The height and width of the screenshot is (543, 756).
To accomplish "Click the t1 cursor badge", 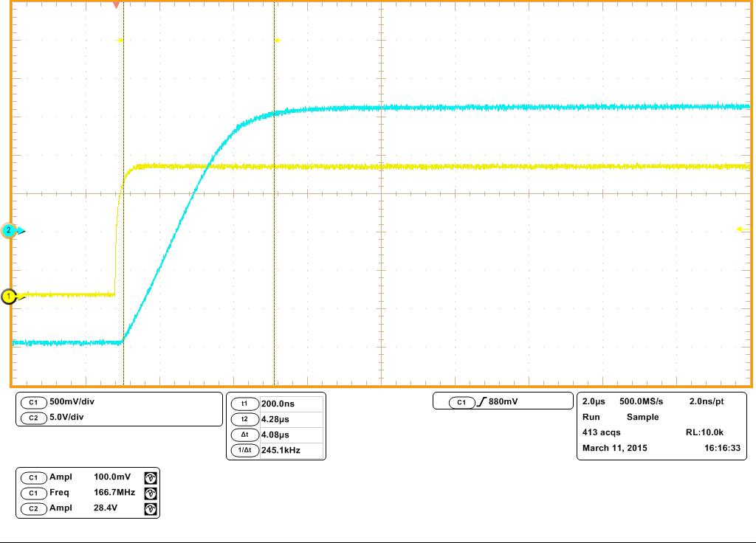I will [244, 404].
